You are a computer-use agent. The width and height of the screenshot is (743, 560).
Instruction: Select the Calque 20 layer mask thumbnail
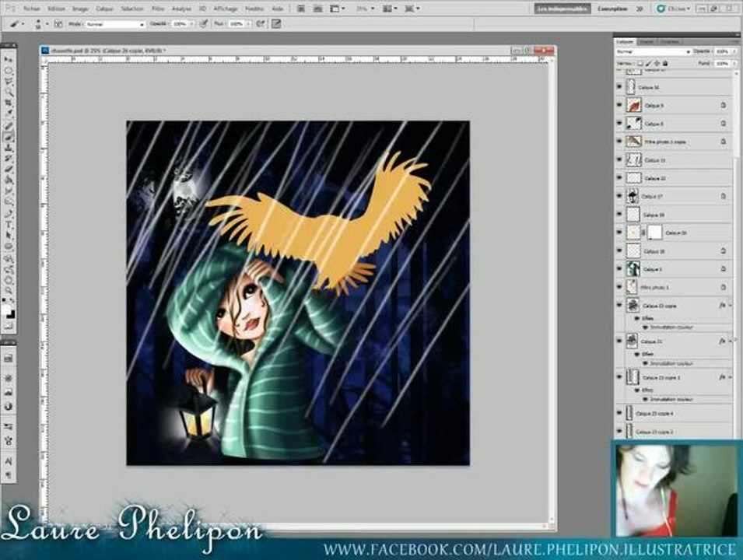click(x=654, y=232)
